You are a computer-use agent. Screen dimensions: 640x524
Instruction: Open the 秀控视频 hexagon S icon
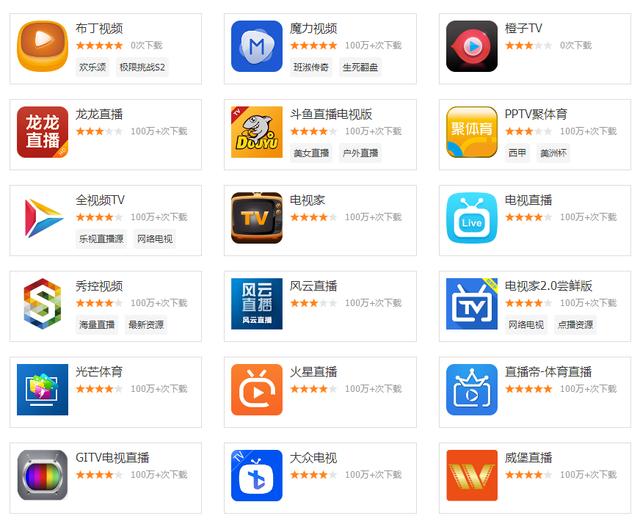pyautogui.click(x=42, y=304)
